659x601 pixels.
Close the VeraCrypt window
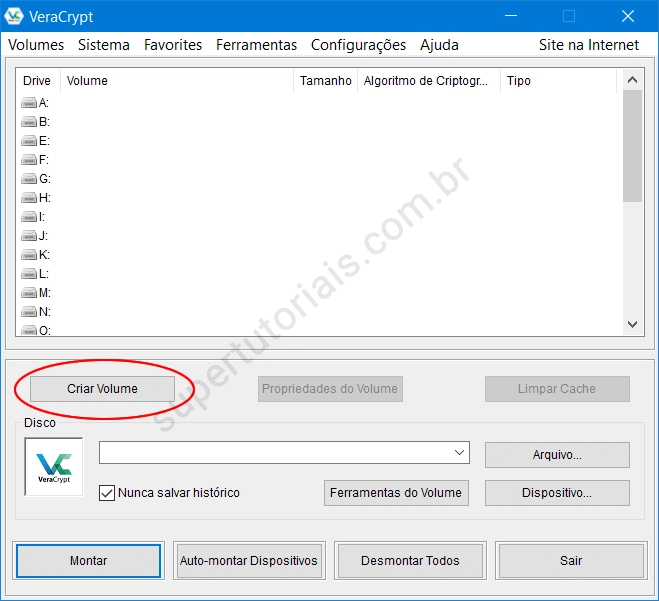[628, 16]
